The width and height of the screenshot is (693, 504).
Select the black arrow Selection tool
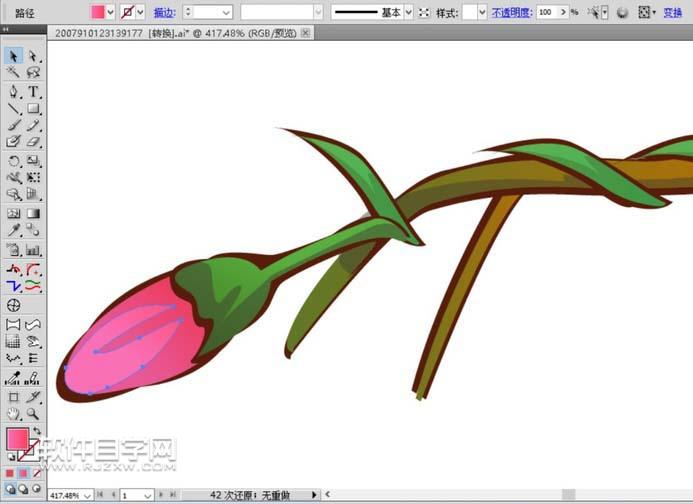pyautogui.click(x=13, y=56)
